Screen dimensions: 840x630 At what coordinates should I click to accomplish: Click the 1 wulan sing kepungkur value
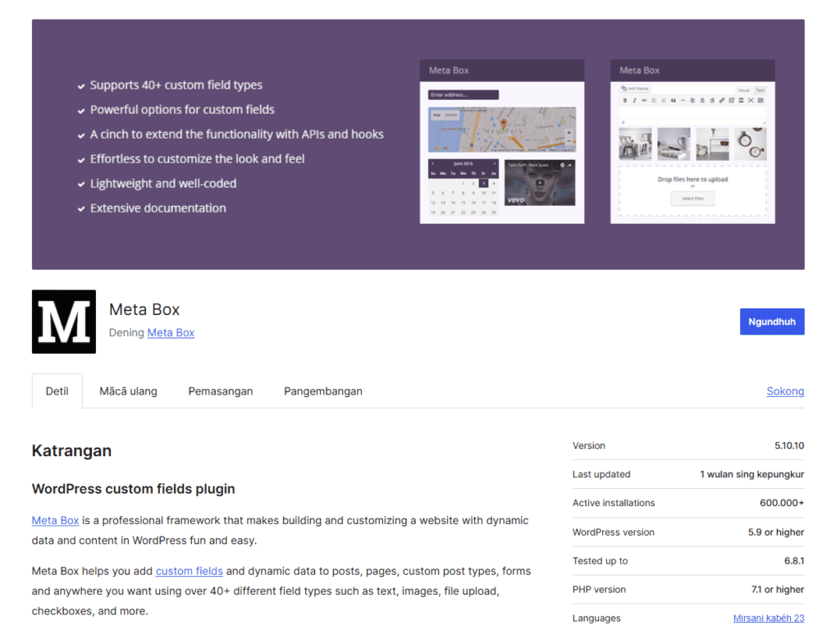(x=751, y=474)
